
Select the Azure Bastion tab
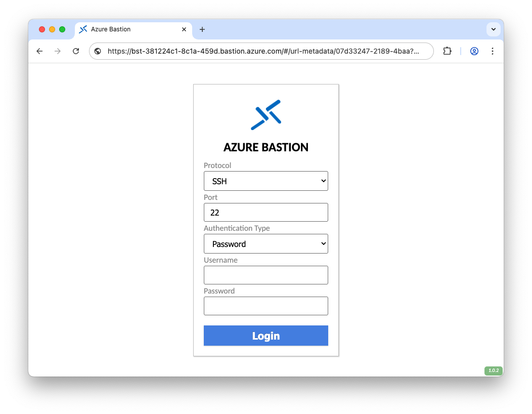click(x=134, y=29)
